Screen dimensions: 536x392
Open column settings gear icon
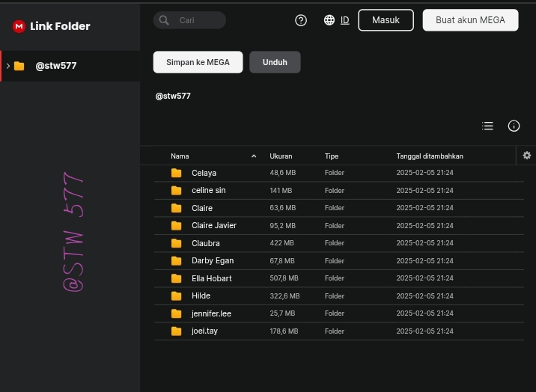click(527, 156)
